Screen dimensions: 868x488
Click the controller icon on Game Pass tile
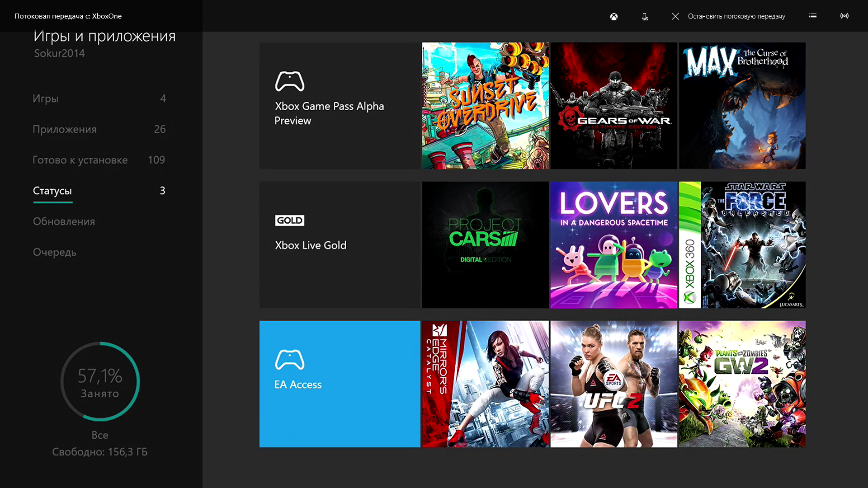pos(289,81)
